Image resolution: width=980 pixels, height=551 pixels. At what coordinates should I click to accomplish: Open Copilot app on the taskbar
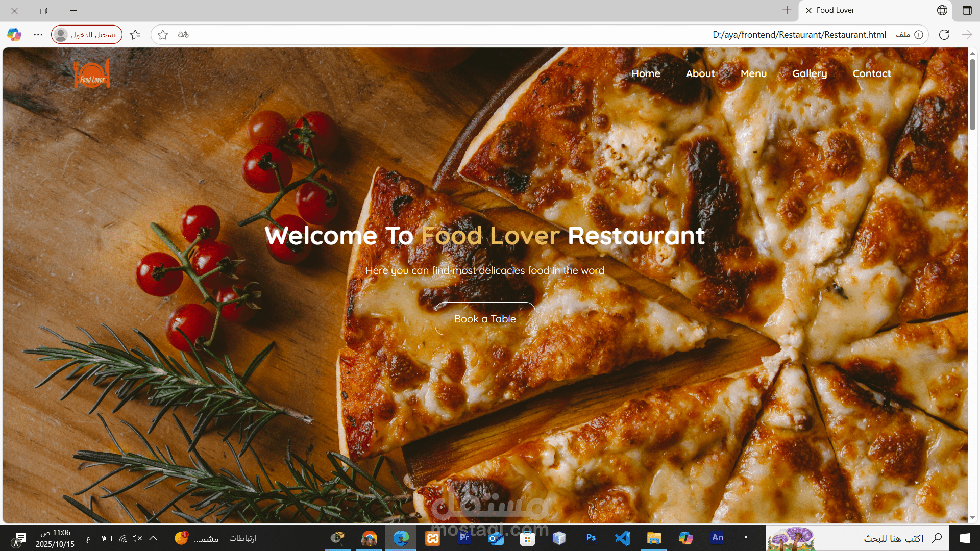click(x=686, y=538)
